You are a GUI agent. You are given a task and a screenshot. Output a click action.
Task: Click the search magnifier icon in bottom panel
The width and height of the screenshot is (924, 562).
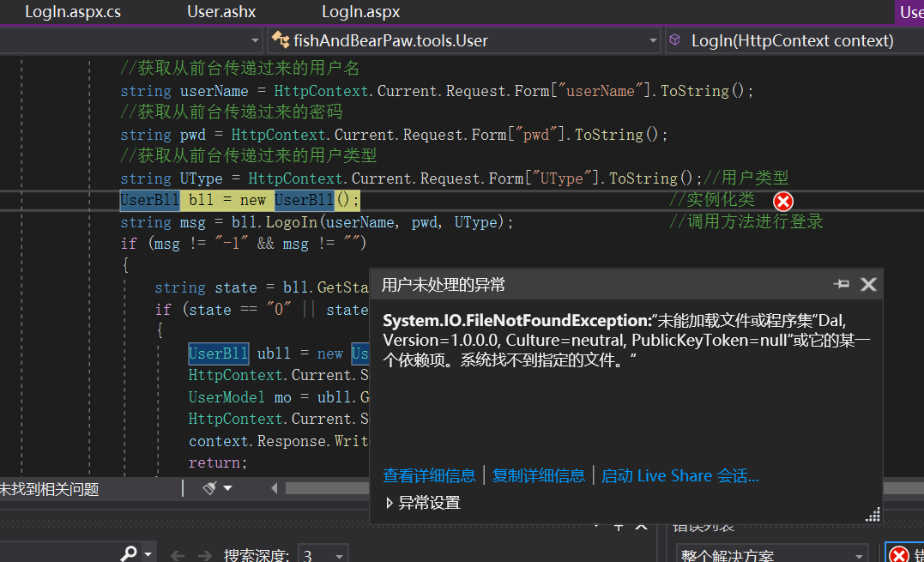tap(129, 553)
